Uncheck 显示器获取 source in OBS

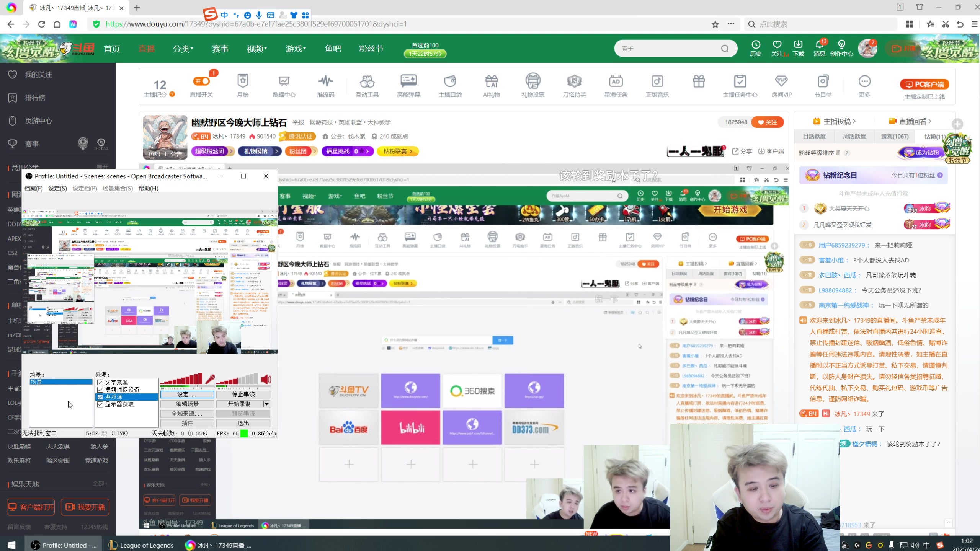(100, 404)
